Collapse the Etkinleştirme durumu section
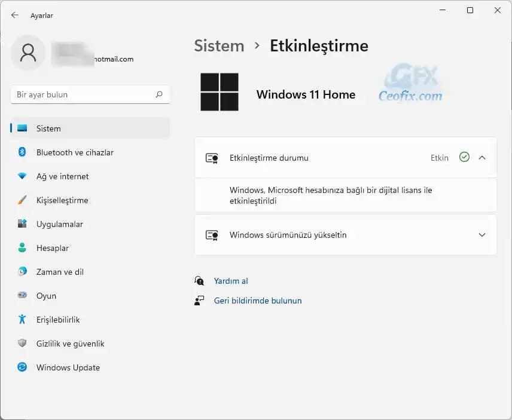Image resolution: width=512 pixels, height=420 pixels. click(x=482, y=158)
